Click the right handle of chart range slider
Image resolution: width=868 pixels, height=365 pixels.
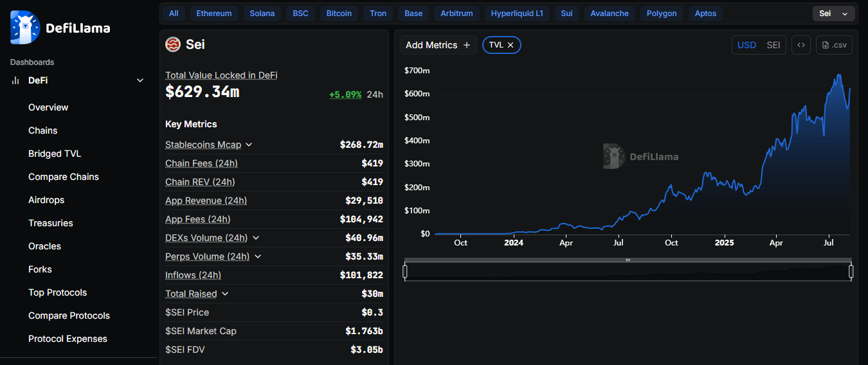point(851,272)
